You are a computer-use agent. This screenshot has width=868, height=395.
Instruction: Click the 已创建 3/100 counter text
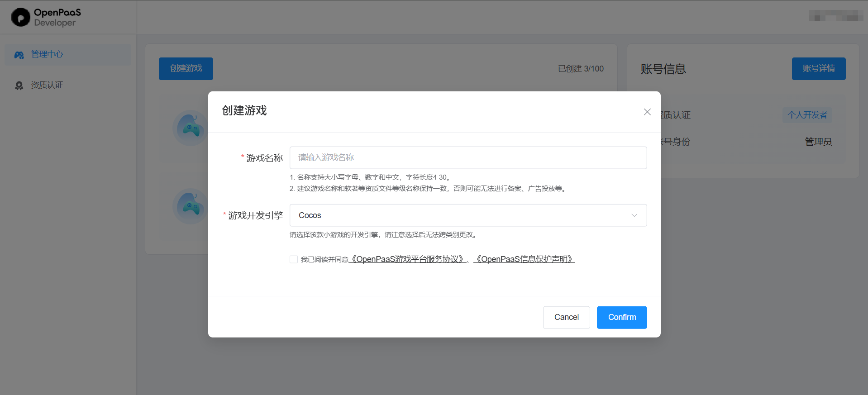coord(581,69)
